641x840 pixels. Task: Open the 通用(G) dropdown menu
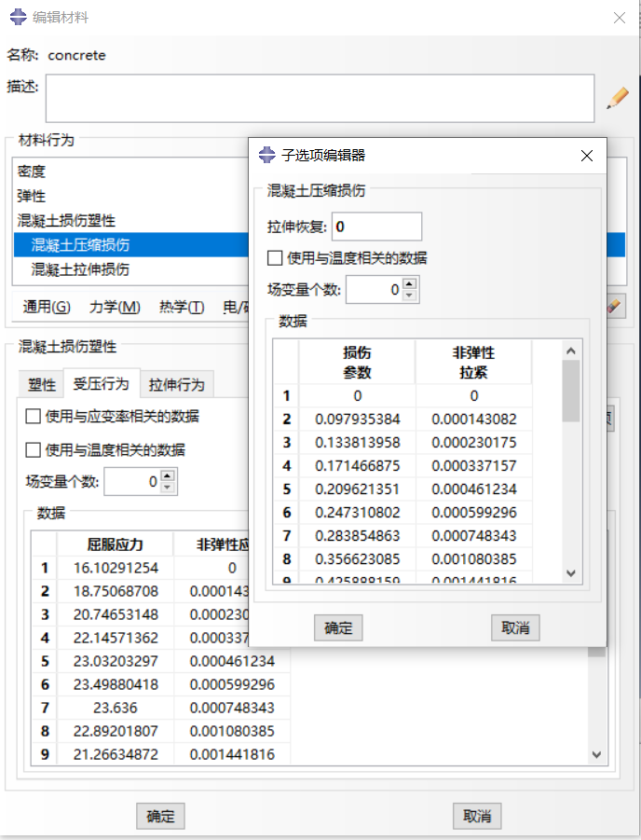coord(47,307)
